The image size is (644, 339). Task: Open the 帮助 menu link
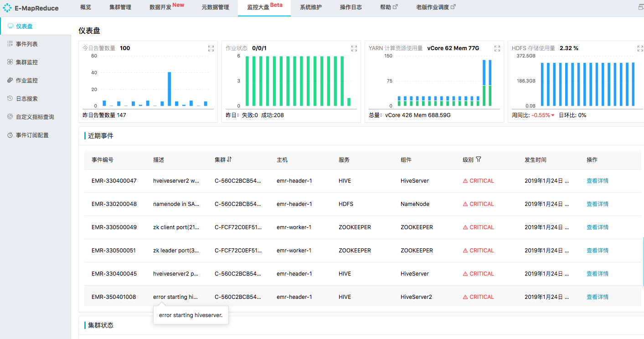[386, 7]
